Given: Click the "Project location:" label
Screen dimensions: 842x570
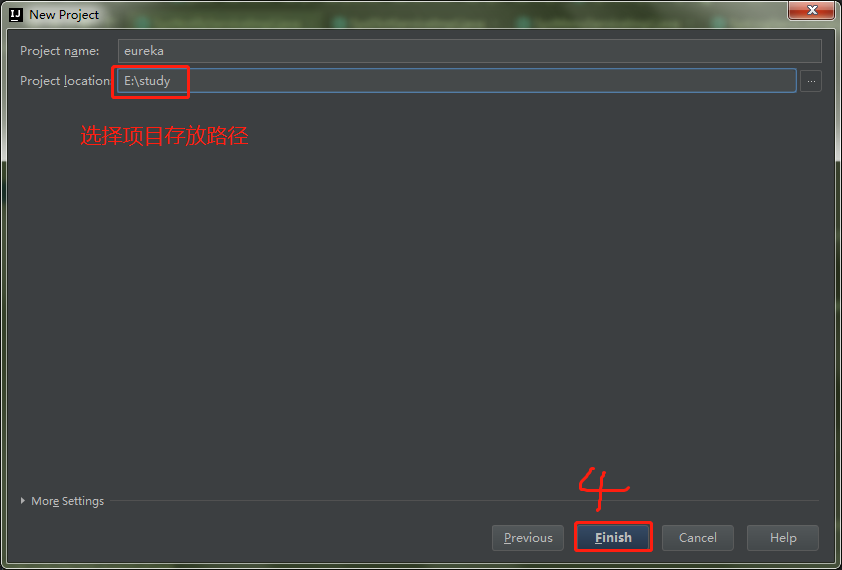Looking at the screenshot, I should click(65, 81).
